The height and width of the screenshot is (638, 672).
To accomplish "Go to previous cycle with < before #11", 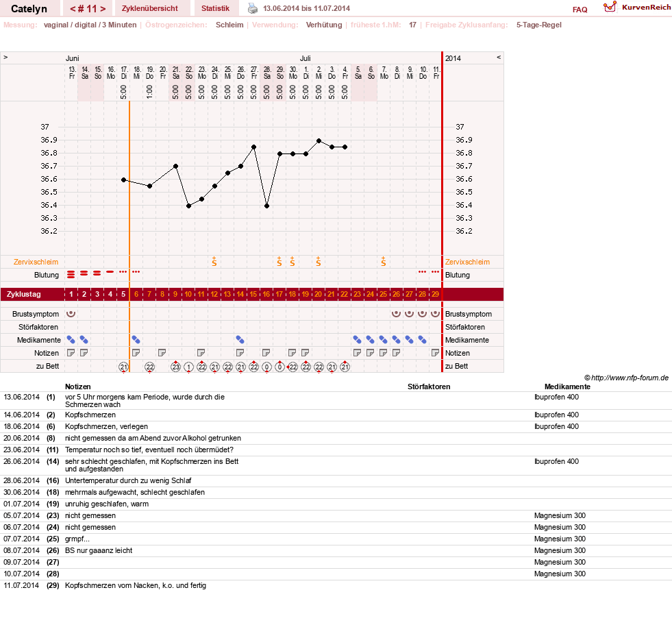I will click(x=73, y=9).
